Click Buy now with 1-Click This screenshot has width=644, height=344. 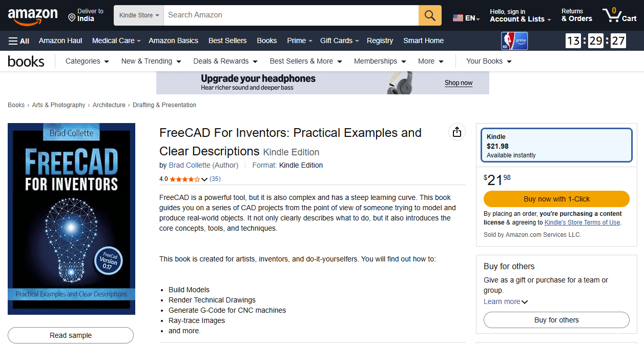pyautogui.click(x=556, y=199)
